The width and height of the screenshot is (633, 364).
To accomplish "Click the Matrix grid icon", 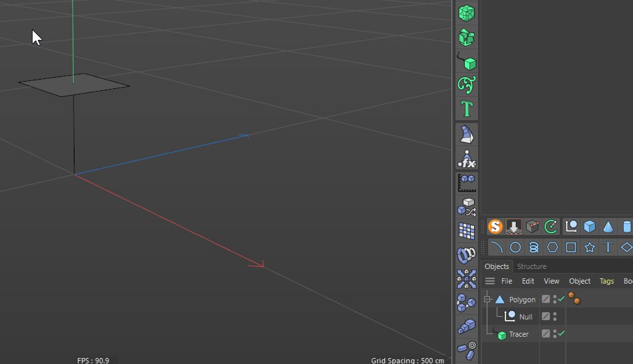I will (467, 231).
